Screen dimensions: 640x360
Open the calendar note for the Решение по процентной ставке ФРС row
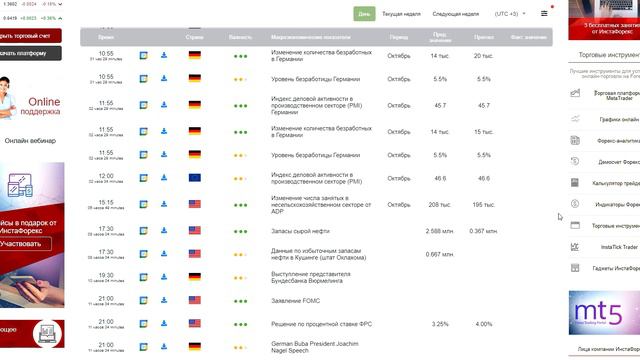pyautogui.click(x=143, y=324)
